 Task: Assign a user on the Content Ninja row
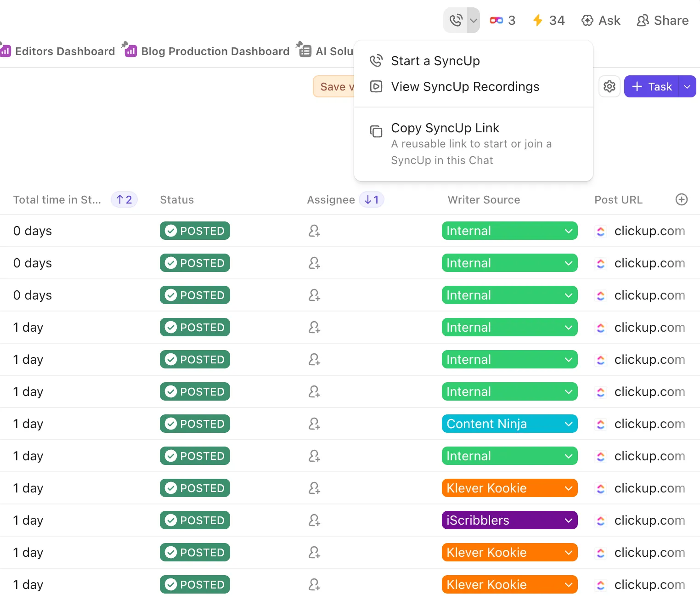314,424
